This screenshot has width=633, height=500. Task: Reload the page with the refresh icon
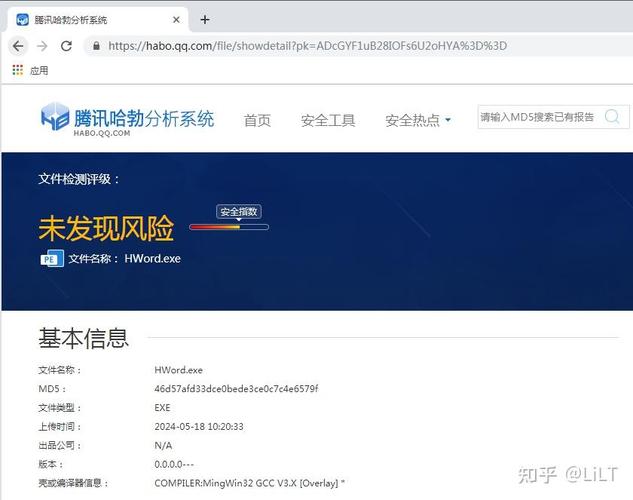(66, 46)
